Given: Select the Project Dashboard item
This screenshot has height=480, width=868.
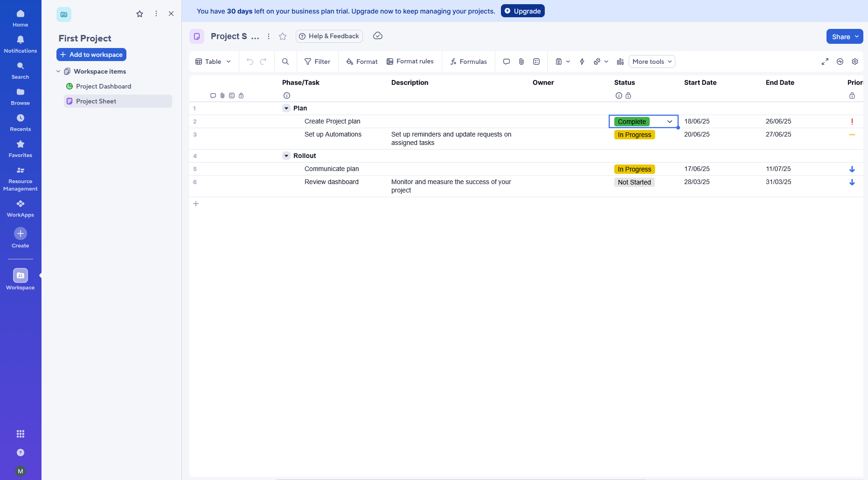Looking at the screenshot, I should [x=103, y=86].
